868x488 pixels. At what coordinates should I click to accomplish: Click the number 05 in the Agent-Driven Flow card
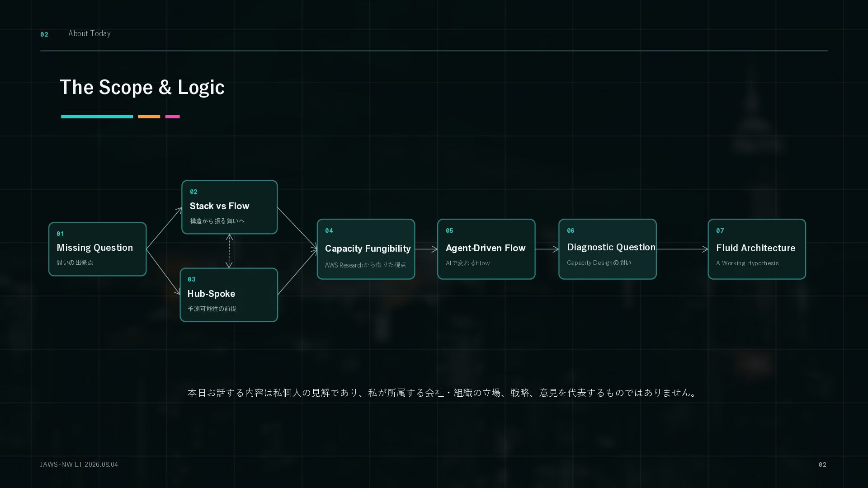(449, 230)
